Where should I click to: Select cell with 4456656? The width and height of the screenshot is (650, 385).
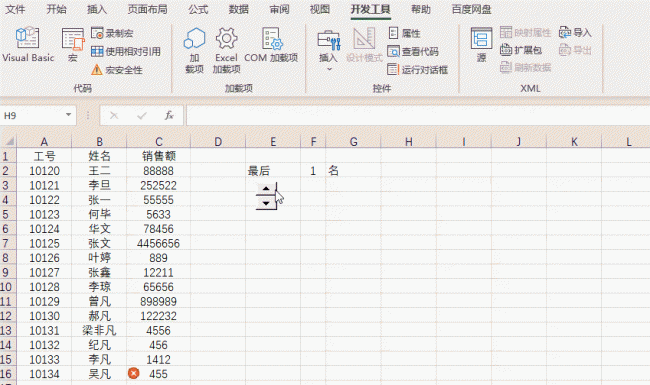tap(158, 243)
